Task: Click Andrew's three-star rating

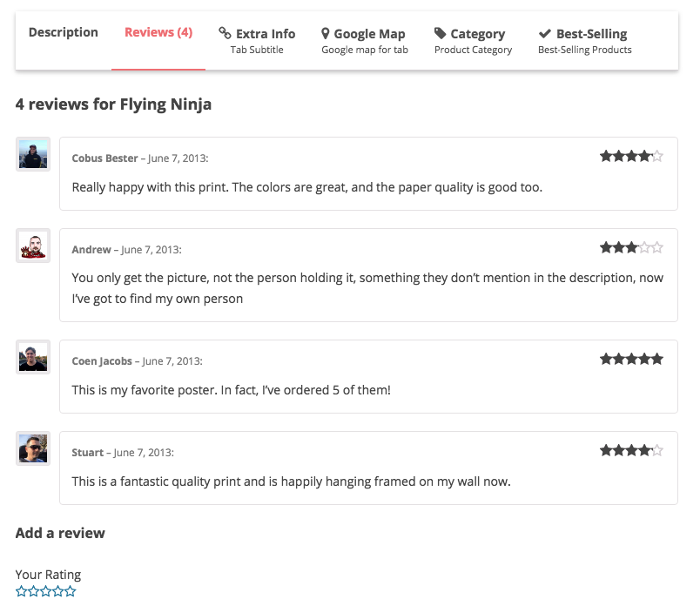Action: pos(631,247)
